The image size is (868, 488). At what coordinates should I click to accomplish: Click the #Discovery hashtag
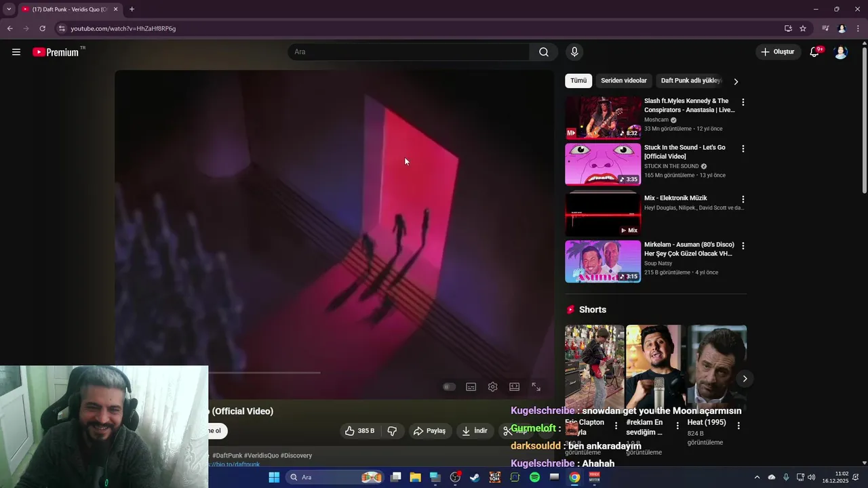pyautogui.click(x=296, y=455)
